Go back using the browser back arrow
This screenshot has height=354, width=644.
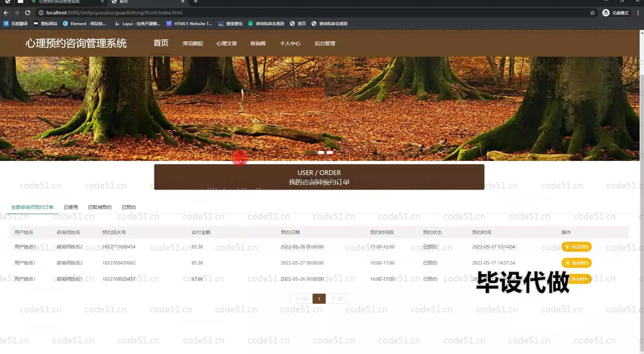coord(6,13)
